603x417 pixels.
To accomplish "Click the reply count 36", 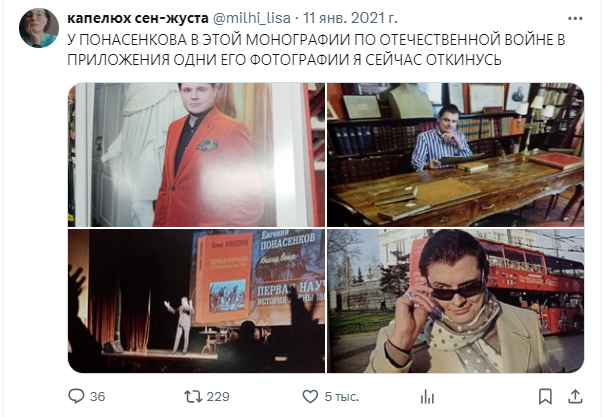I will 98,397.
